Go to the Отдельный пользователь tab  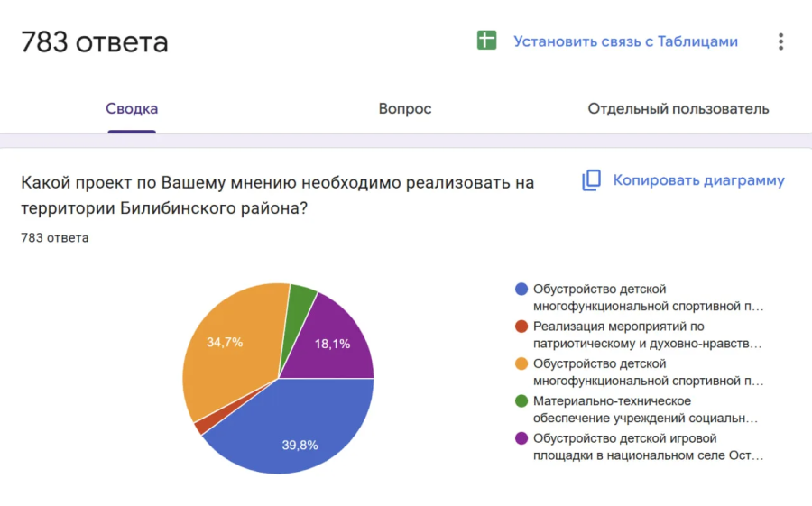click(x=678, y=109)
